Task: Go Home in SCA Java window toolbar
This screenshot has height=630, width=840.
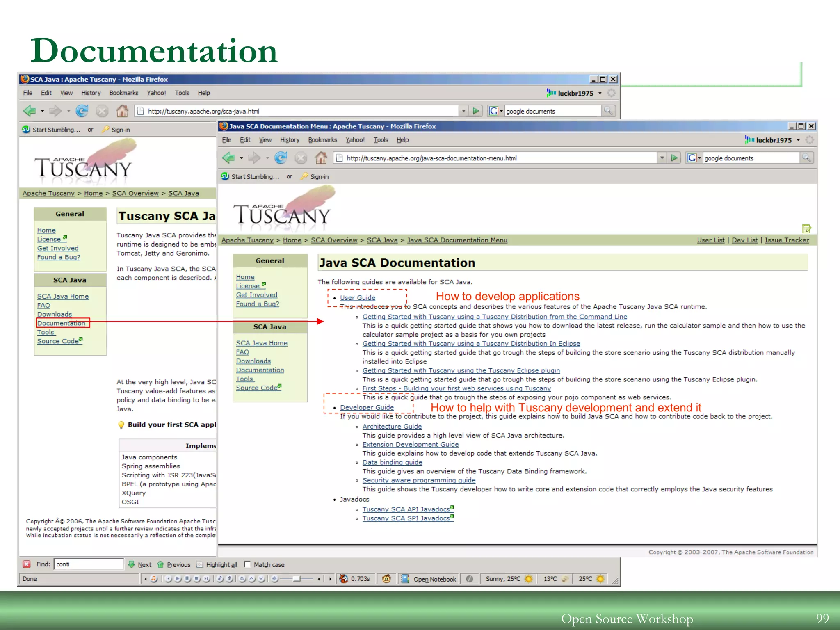Action: [x=122, y=111]
